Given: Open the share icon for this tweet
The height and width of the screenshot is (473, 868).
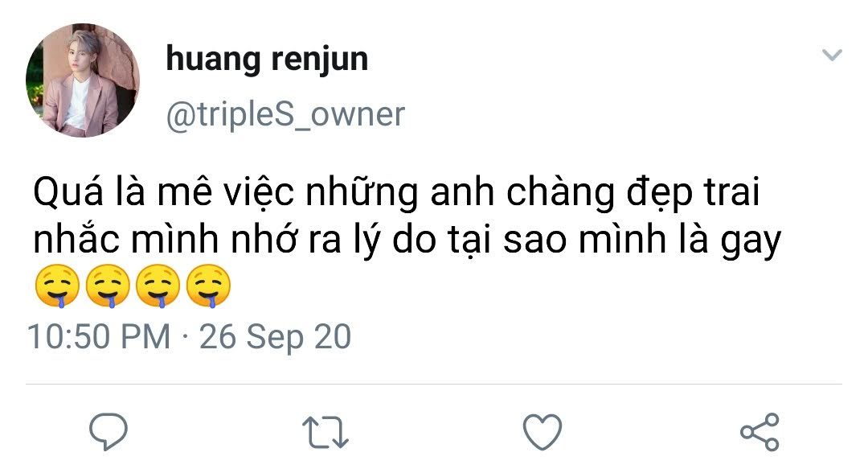Looking at the screenshot, I should [x=759, y=432].
